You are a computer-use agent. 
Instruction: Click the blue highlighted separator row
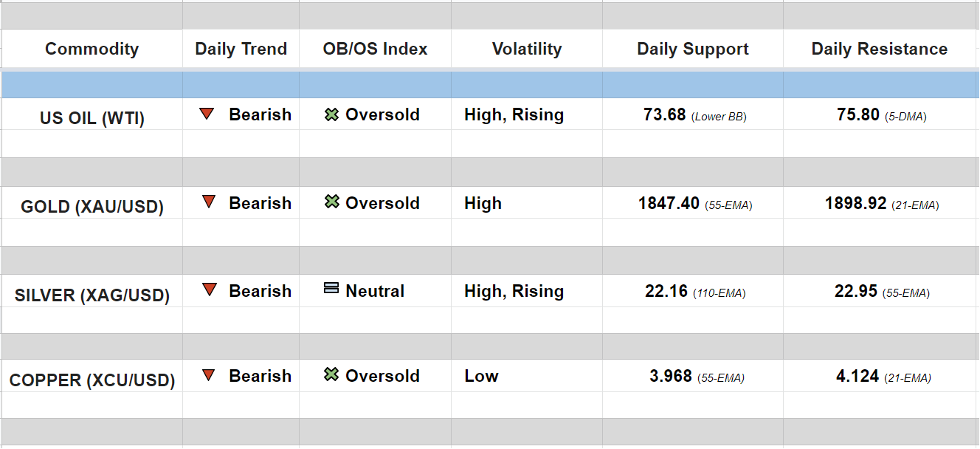pyautogui.click(x=490, y=85)
